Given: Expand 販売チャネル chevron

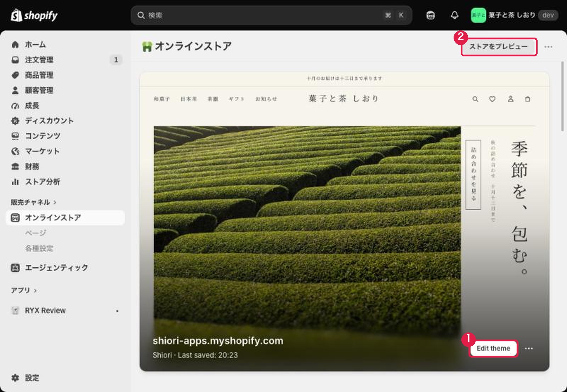Looking at the screenshot, I should tap(55, 202).
